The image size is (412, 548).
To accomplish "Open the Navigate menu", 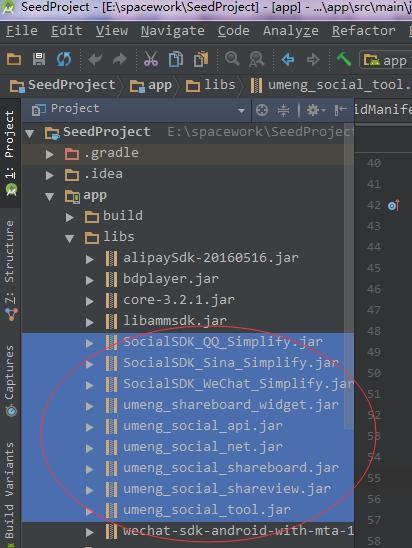I will [x=173, y=31].
